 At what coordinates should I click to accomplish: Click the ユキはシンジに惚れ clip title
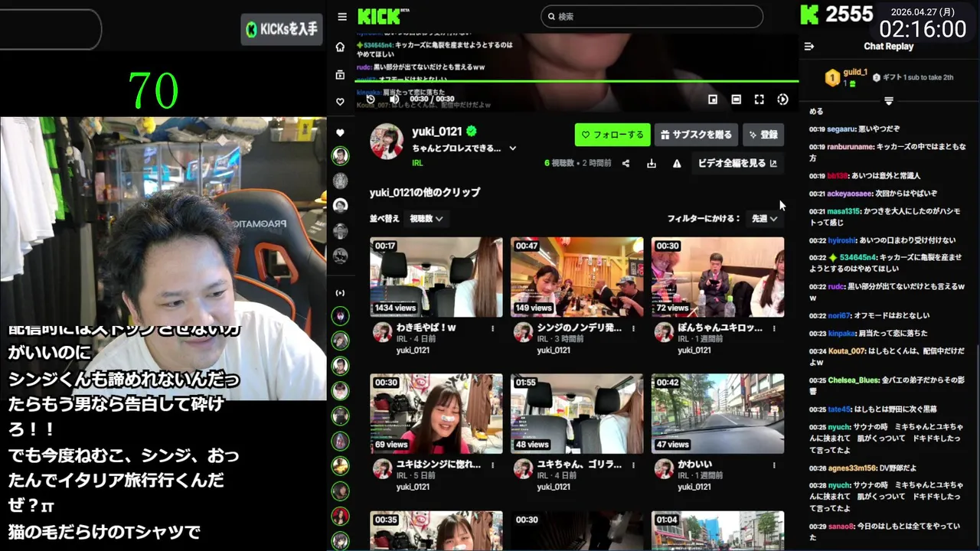click(x=439, y=464)
